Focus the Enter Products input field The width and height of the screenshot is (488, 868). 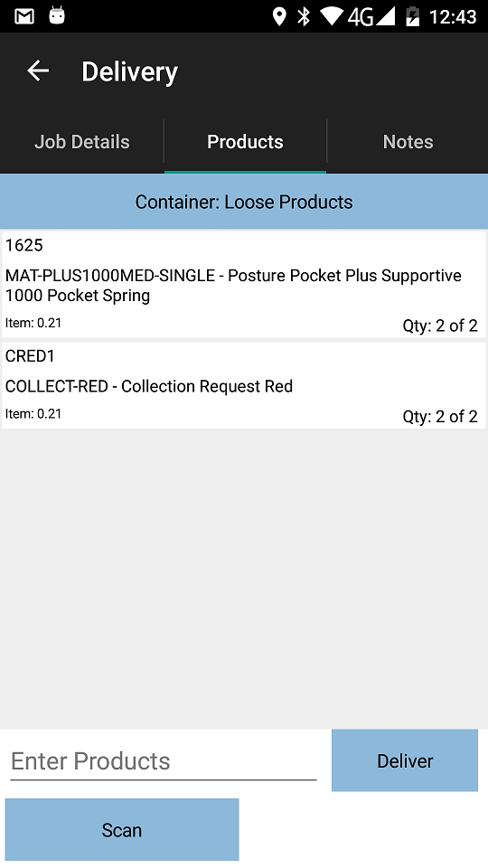pos(164,761)
